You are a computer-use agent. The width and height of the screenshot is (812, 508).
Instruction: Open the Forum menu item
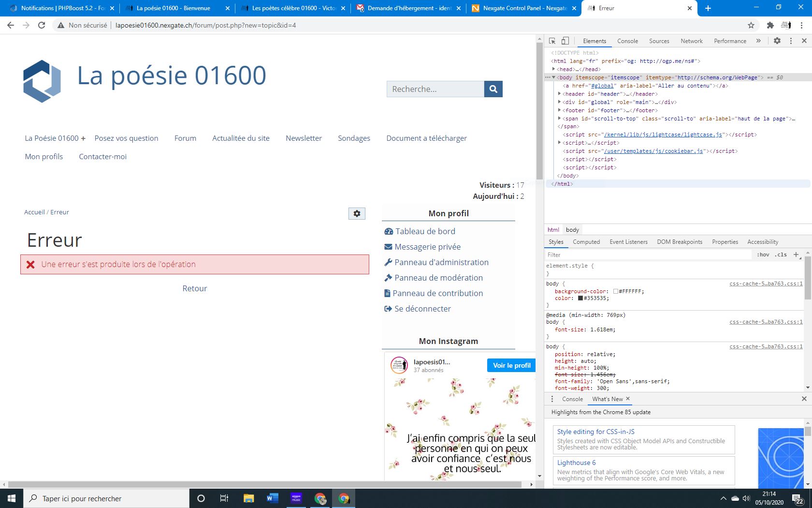[185, 138]
